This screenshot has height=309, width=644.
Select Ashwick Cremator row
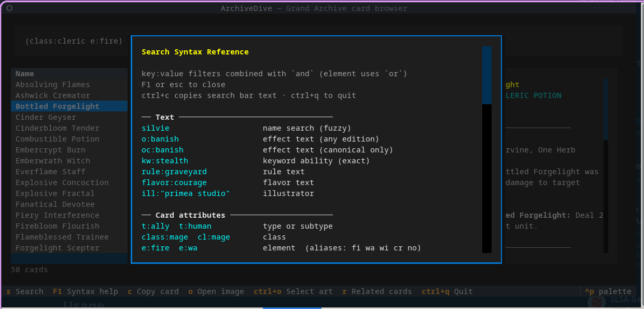point(69,95)
